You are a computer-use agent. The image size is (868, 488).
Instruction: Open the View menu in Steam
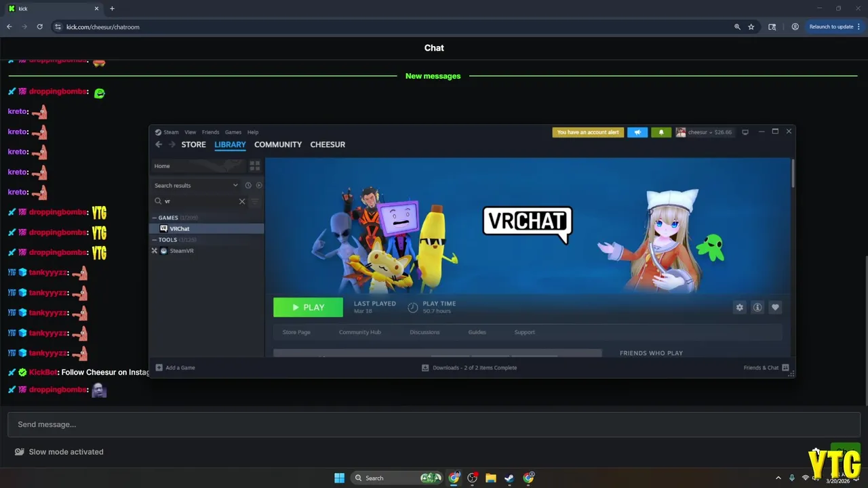tap(191, 132)
